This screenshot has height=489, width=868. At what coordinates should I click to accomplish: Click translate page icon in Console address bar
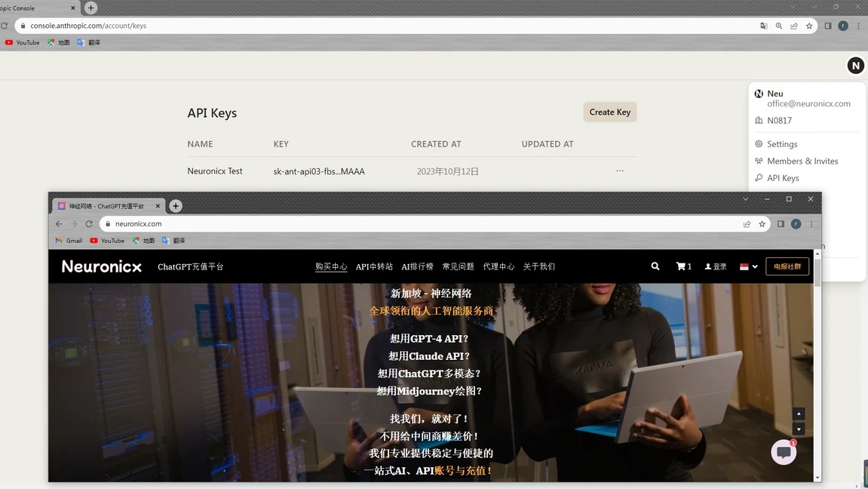pos(764,26)
